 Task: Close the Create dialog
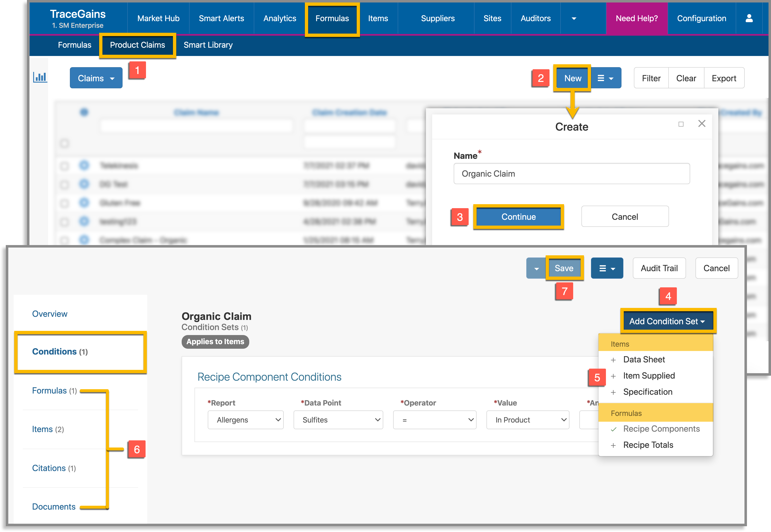click(x=702, y=124)
